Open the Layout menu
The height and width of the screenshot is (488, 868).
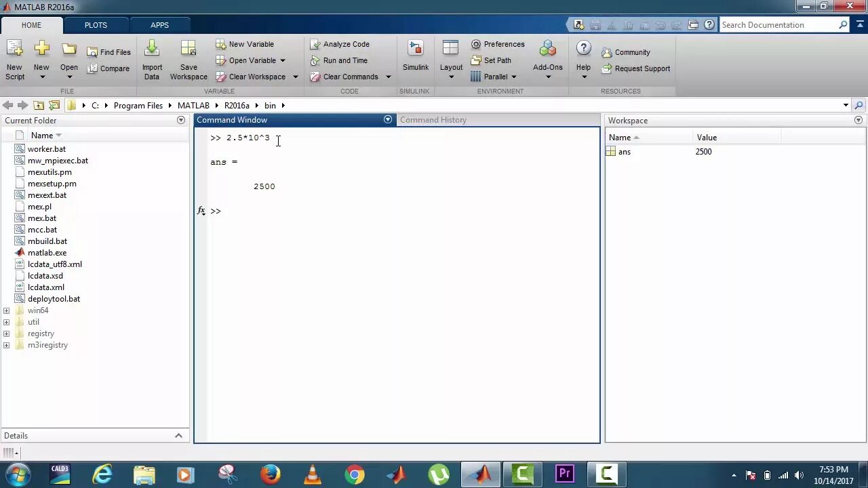451,60
